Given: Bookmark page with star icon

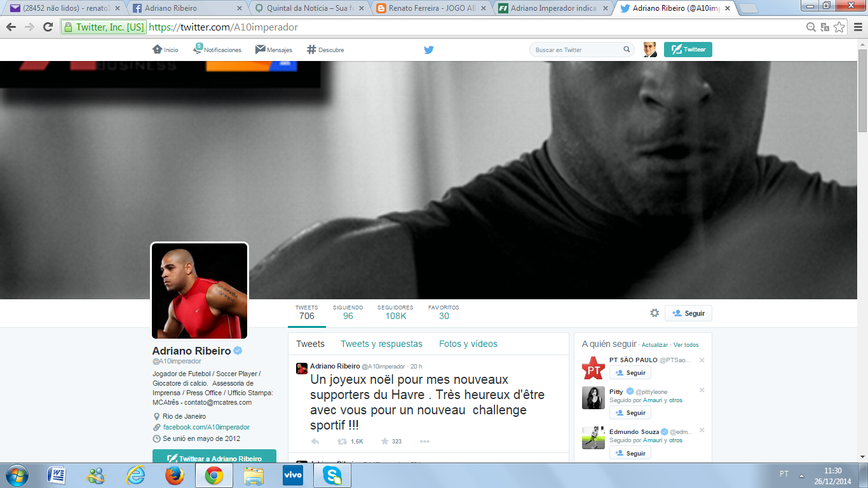Looking at the screenshot, I should pyautogui.click(x=839, y=27).
